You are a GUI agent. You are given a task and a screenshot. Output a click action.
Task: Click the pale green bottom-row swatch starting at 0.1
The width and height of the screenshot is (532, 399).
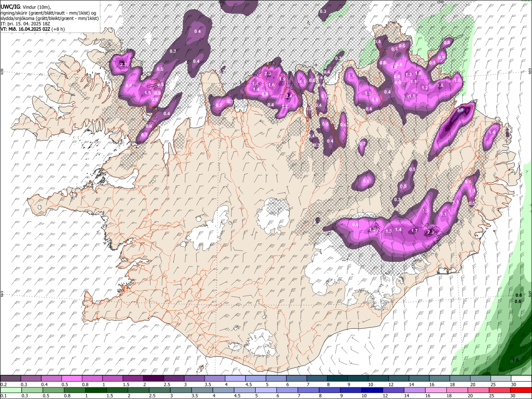click(10, 390)
